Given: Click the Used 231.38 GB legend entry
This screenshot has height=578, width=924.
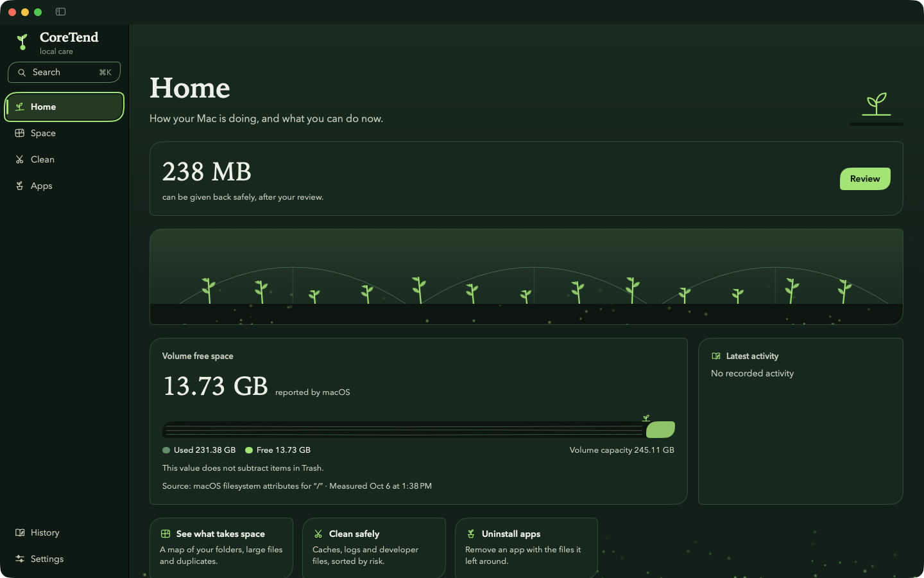Looking at the screenshot, I should [199, 450].
